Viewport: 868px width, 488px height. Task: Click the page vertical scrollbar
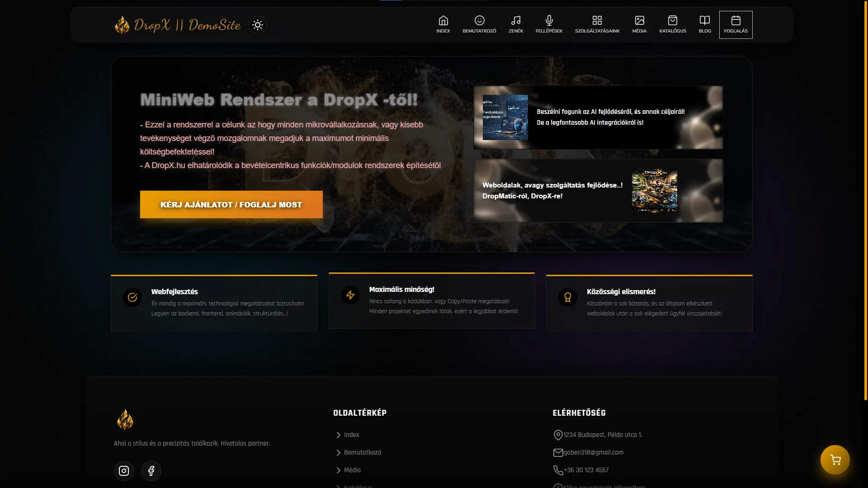tap(865, 201)
